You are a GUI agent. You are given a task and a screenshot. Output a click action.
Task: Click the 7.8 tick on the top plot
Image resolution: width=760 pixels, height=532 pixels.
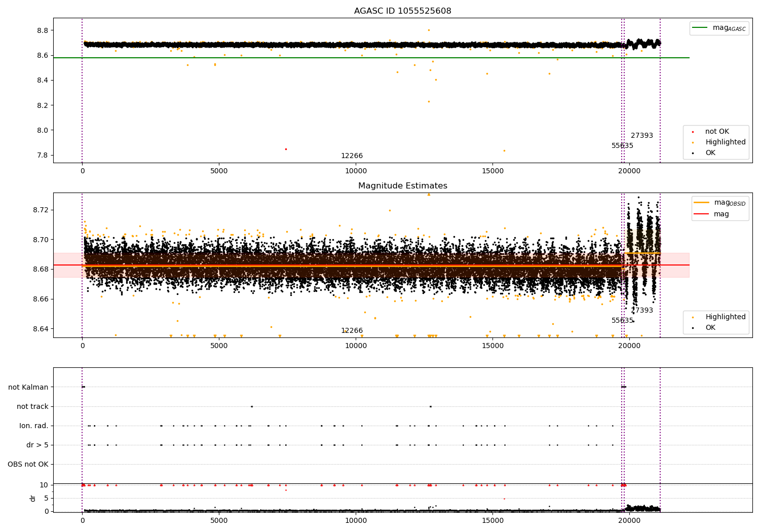click(x=42, y=156)
